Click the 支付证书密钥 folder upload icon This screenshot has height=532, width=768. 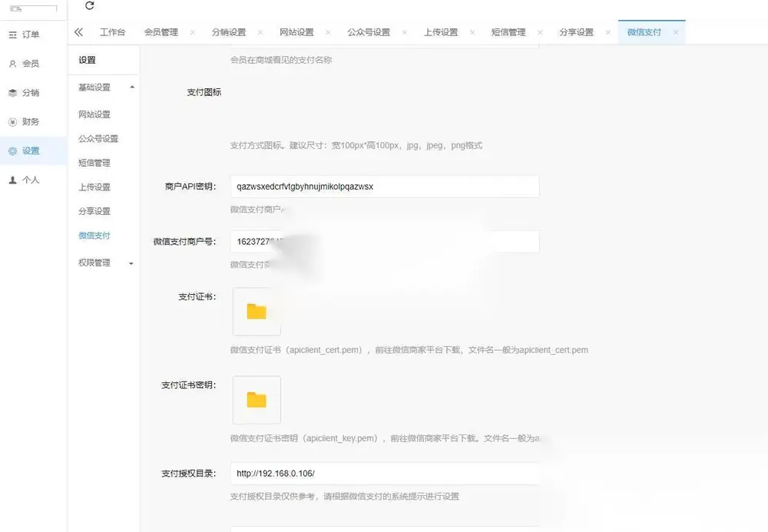coord(257,400)
